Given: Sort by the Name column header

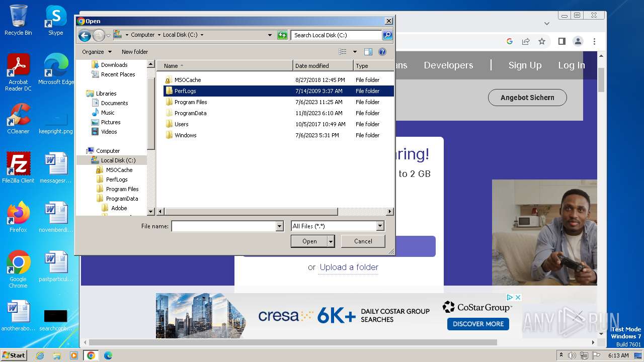Looking at the screenshot, I should point(224,66).
